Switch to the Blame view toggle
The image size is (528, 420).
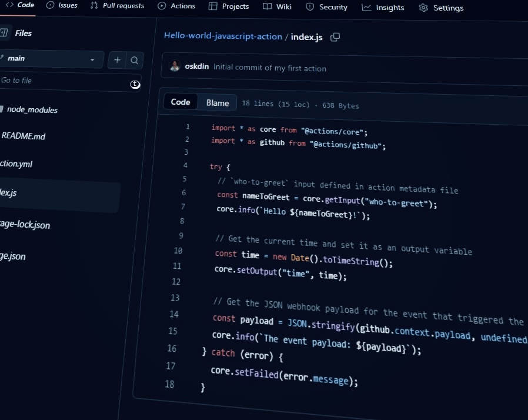[217, 103]
